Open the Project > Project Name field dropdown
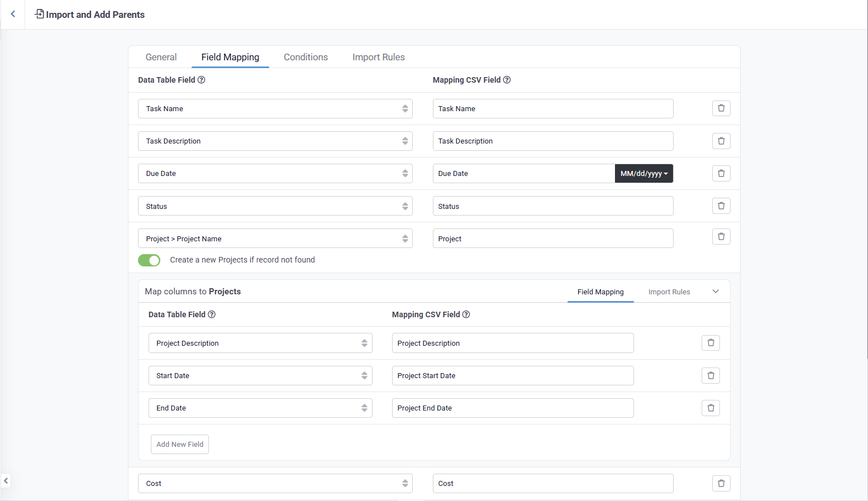 [x=275, y=238]
